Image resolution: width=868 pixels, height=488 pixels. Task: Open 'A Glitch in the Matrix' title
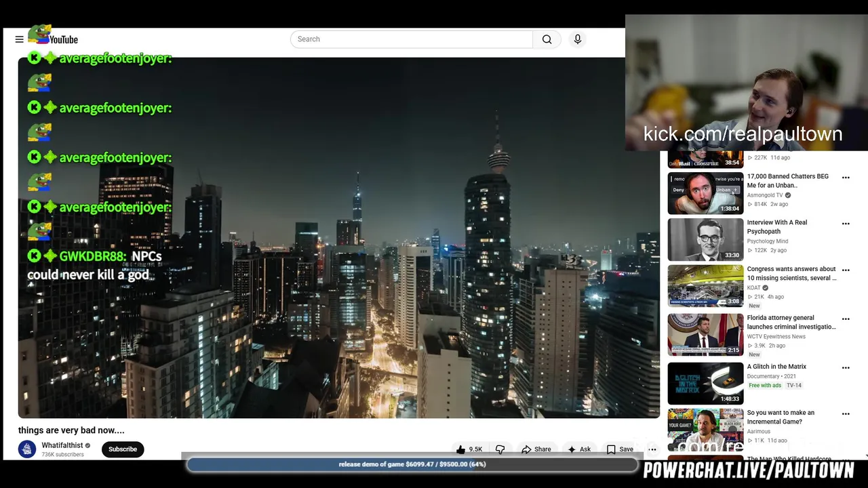776,367
